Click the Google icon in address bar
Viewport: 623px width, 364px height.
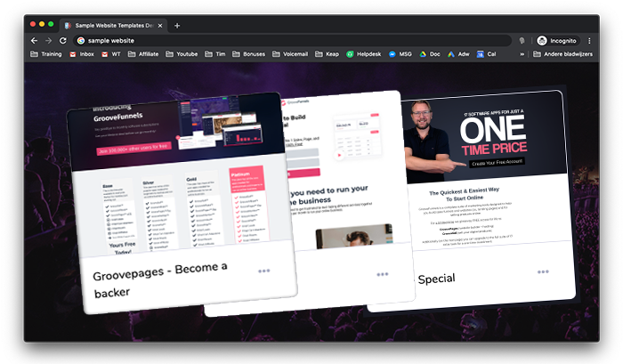pyautogui.click(x=81, y=41)
